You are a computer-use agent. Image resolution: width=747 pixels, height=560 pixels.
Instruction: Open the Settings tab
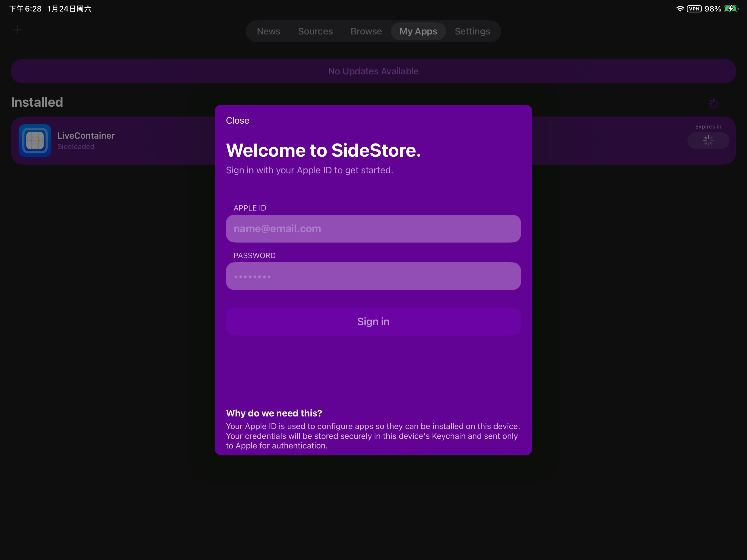tap(472, 31)
